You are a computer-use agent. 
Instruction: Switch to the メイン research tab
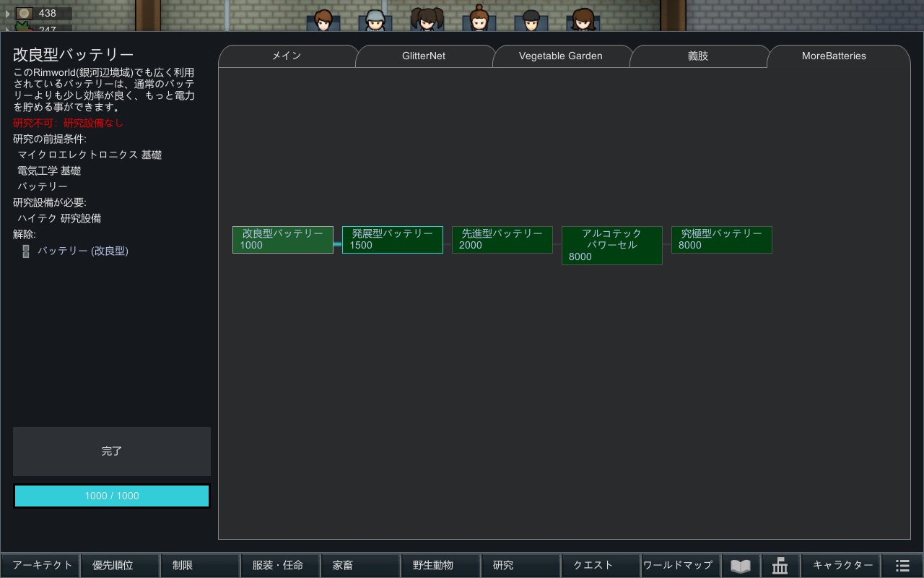(287, 56)
